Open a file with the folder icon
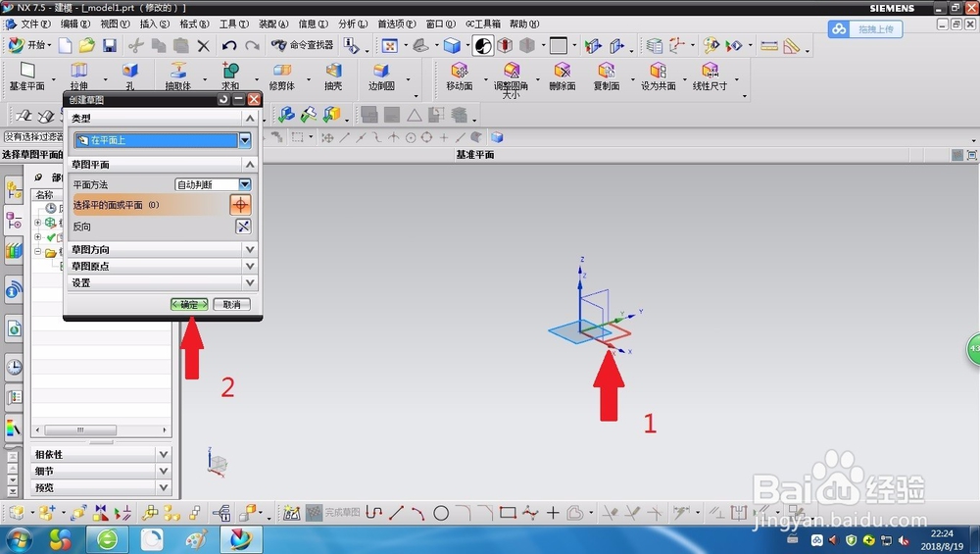Viewport: 980px width, 554px height. [x=87, y=45]
